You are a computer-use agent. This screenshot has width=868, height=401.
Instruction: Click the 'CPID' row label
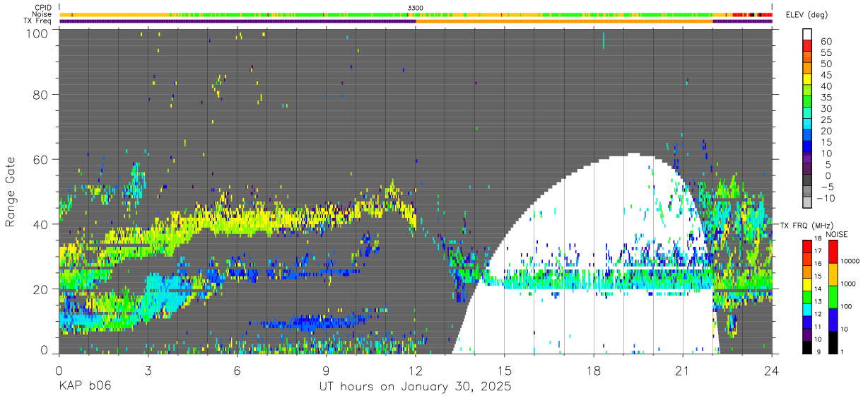(x=43, y=8)
